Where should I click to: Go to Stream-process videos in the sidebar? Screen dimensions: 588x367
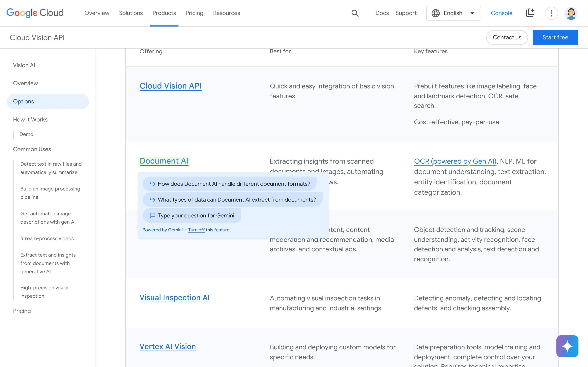click(47, 238)
